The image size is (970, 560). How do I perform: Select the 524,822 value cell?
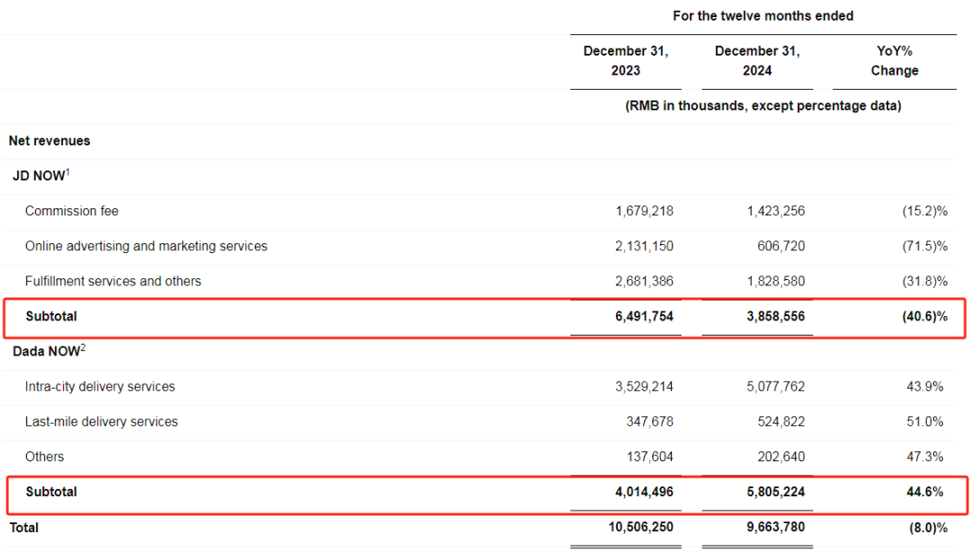pyautogui.click(x=781, y=422)
